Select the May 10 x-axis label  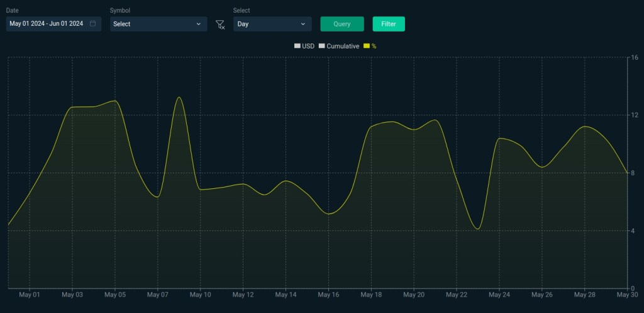coord(200,295)
